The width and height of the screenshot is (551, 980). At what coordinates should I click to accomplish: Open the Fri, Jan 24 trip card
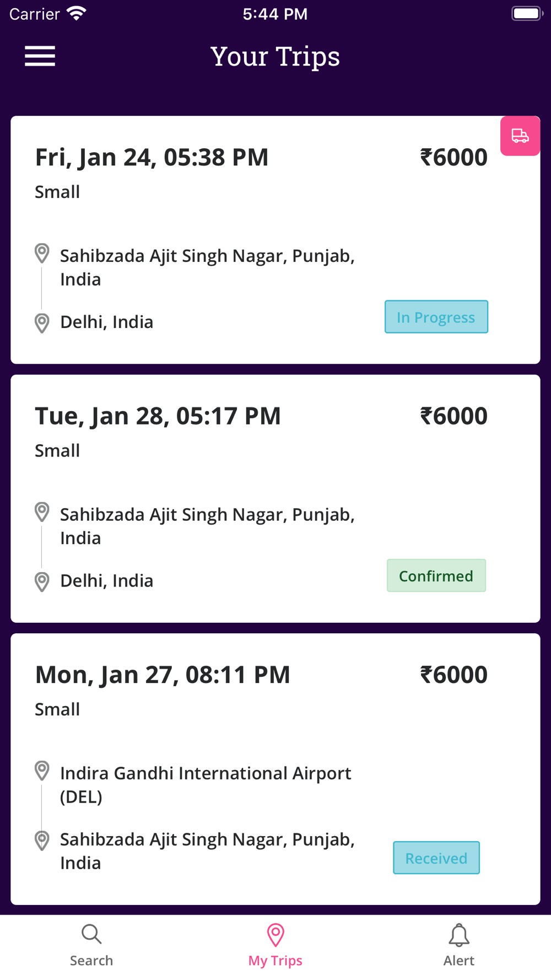point(275,240)
